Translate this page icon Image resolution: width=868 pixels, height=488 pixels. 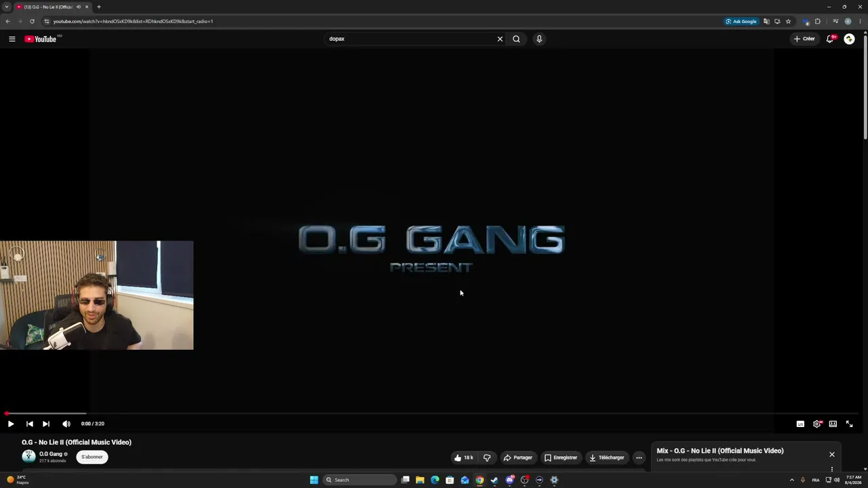[x=766, y=21]
